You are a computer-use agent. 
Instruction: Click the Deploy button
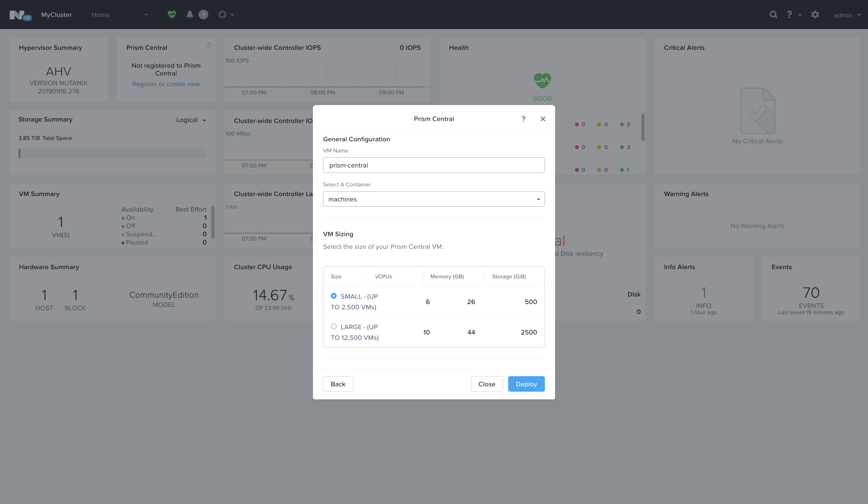[526, 384]
